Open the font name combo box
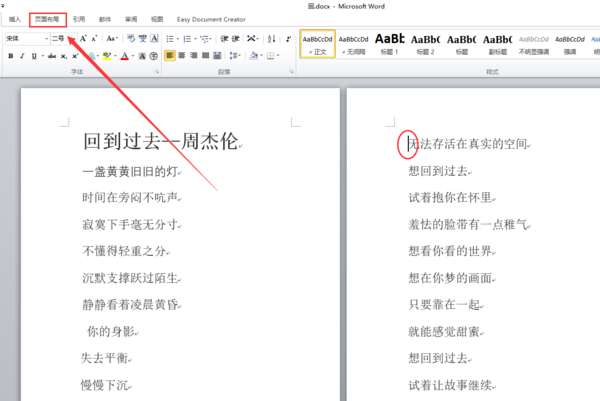 point(27,38)
